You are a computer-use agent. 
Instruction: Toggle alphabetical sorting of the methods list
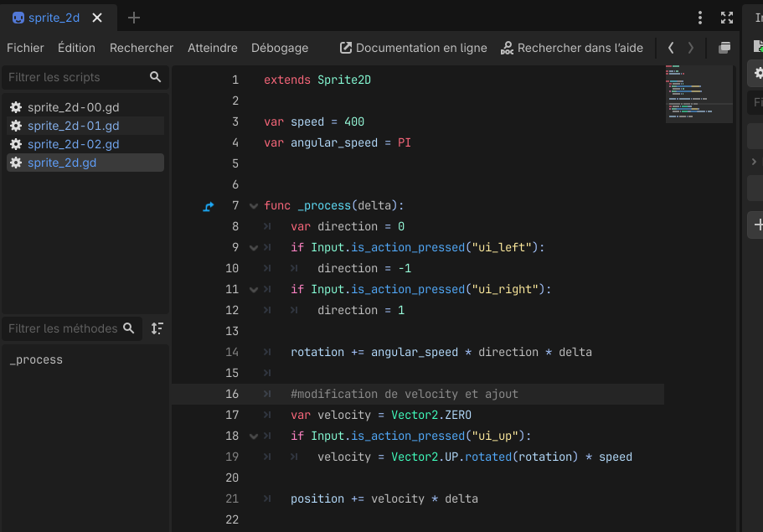(x=157, y=328)
